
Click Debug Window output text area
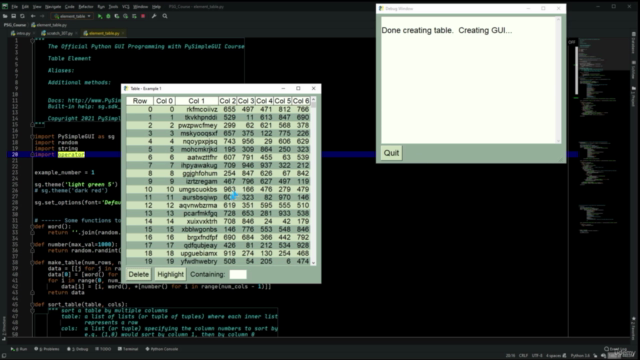pyautogui.click(x=469, y=80)
